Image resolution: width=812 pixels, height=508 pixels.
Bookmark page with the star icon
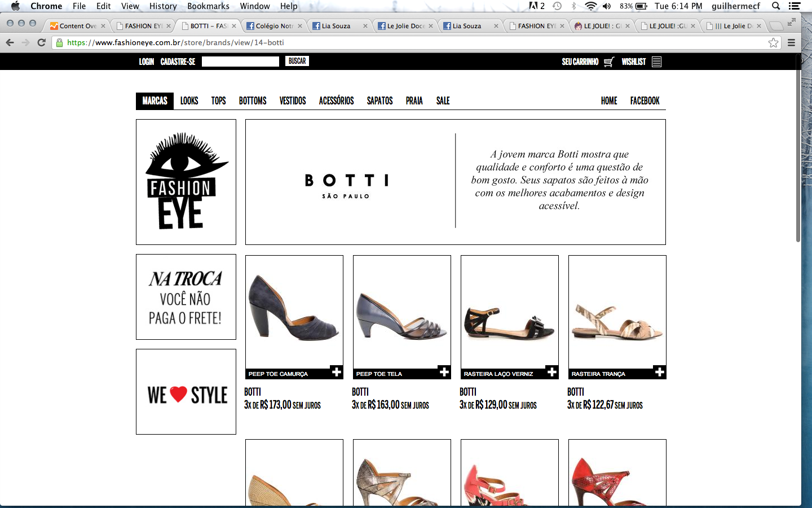[773, 42]
